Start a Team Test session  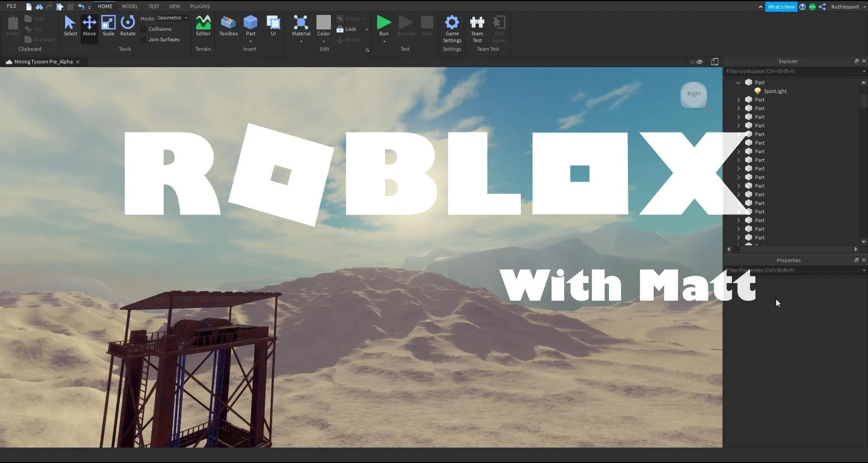tap(477, 28)
